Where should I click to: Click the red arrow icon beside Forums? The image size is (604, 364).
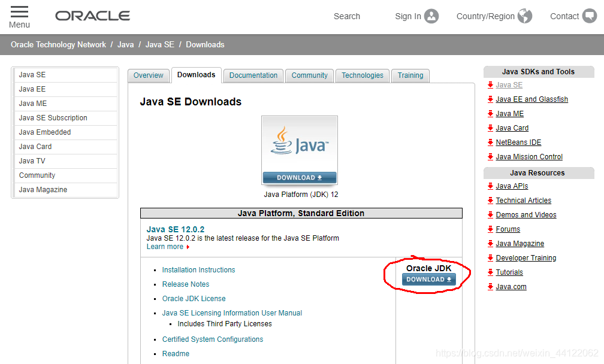490,229
